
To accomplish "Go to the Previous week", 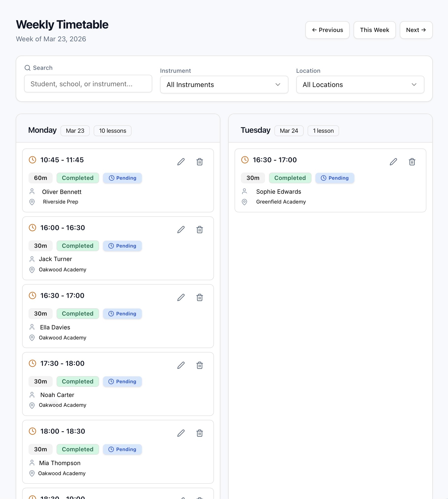I will coord(327,30).
